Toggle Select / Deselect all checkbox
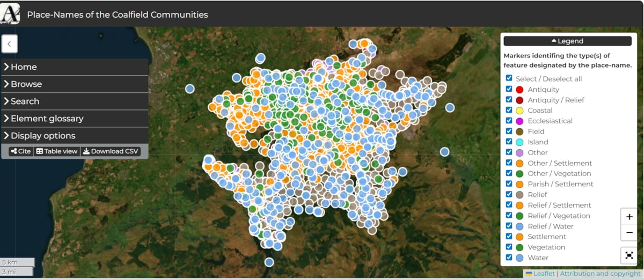 click(x=509, y=78)
